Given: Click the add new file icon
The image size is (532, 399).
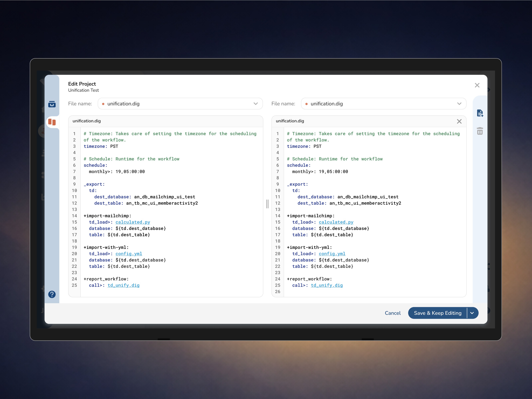Looking at the screenshot, I should (480, 113).
